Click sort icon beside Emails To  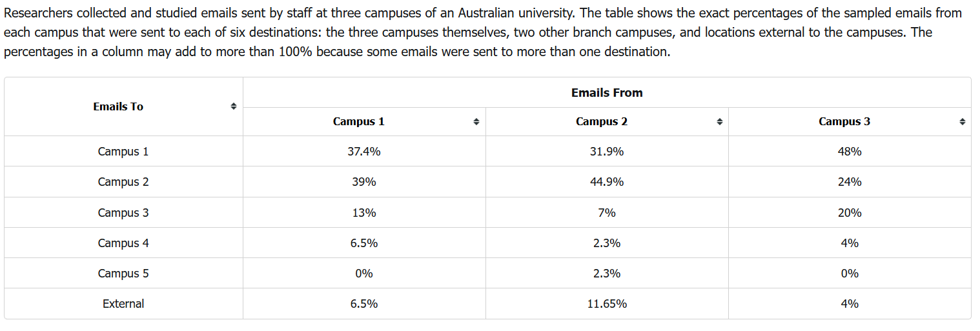coord(234,106)
